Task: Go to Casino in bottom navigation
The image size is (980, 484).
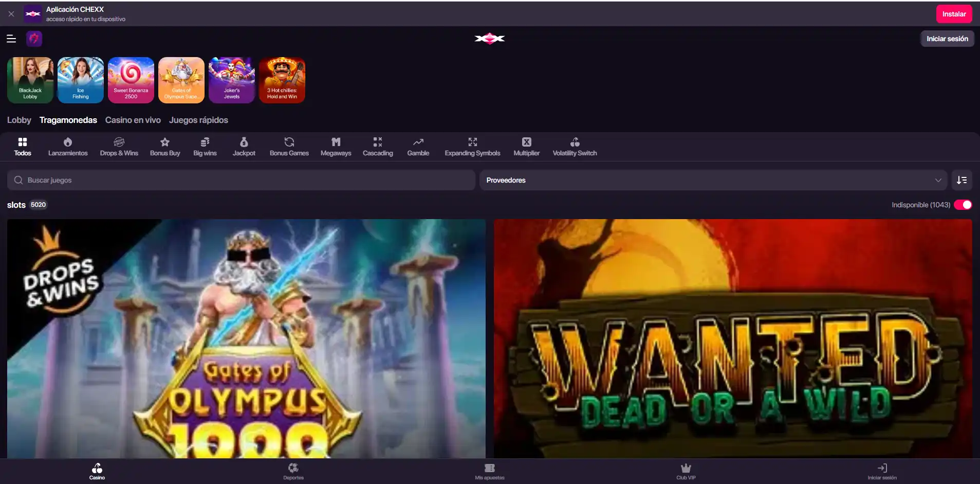Action: coord(97,471)
